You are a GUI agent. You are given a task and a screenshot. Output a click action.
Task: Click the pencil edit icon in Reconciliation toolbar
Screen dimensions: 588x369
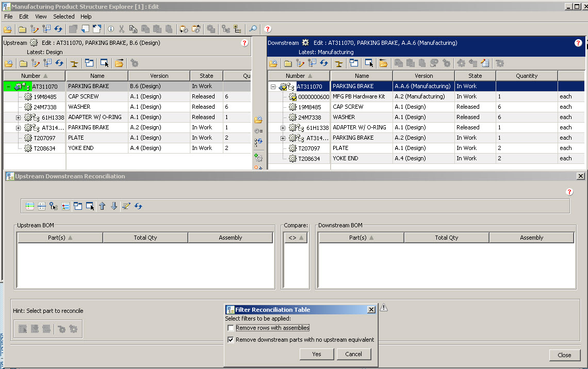click(126, 206)
